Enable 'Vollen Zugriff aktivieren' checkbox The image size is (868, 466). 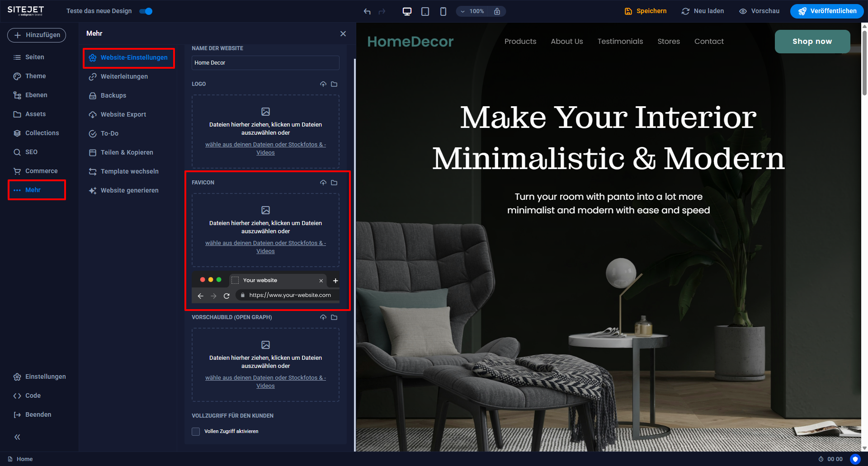196,432
